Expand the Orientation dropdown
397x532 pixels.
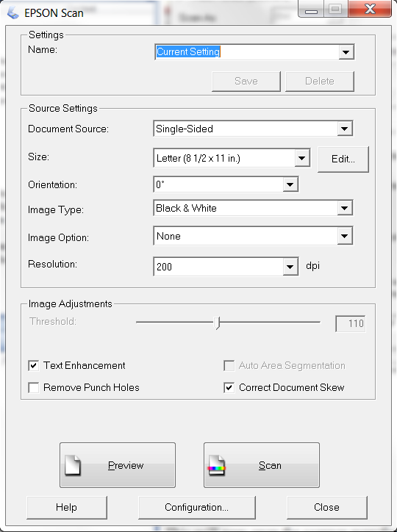226,184
